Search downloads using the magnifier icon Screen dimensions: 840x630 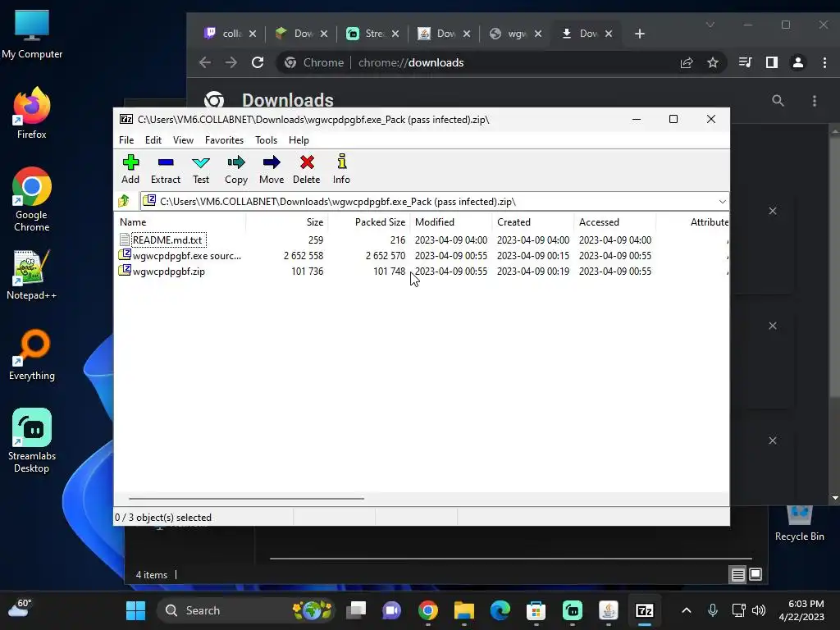pyautogui.click(x=778, y=100)
